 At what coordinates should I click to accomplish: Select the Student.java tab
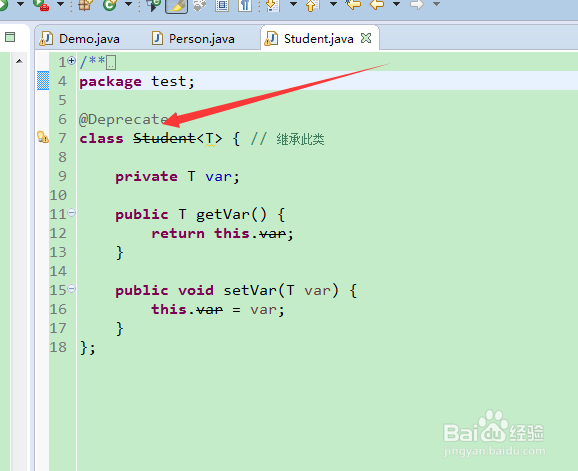(x=318, y=38)
